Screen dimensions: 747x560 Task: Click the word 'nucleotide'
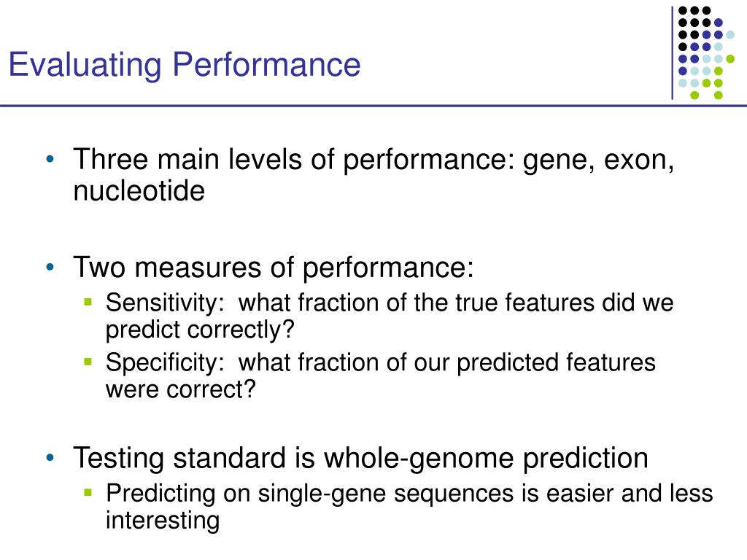[x=139, y=191]
